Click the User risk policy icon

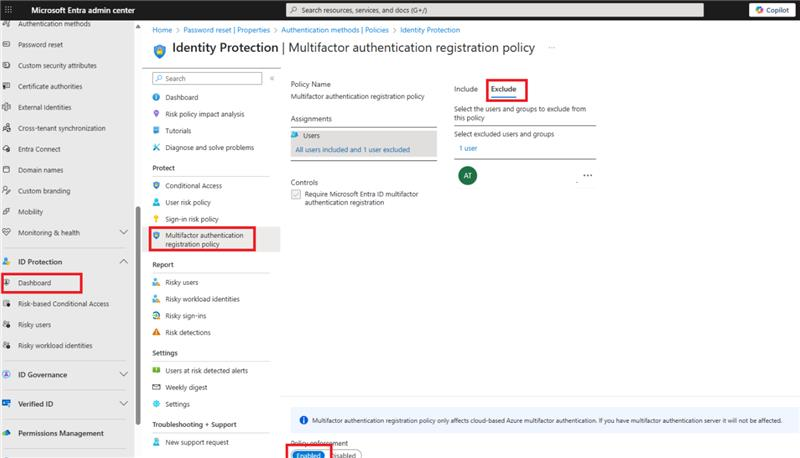pos(156,202)
